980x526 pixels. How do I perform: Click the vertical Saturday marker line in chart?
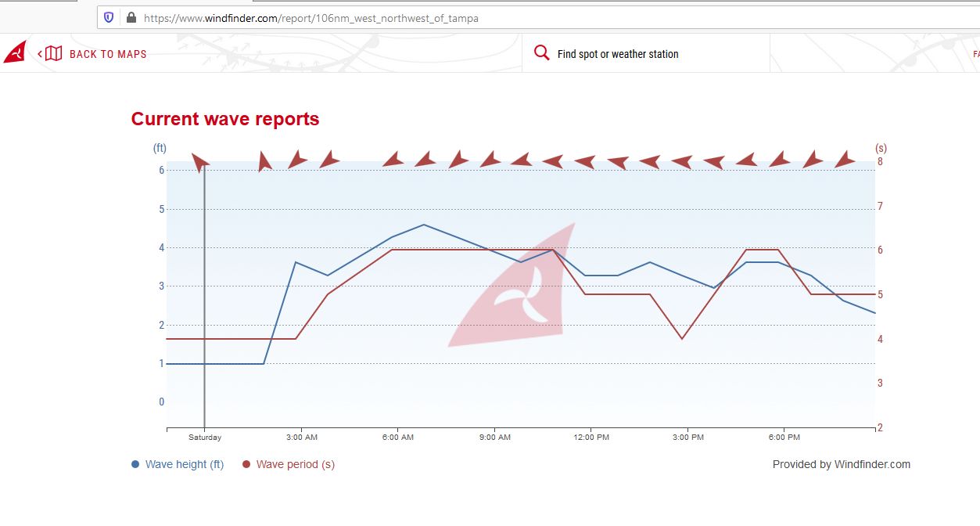205,297
